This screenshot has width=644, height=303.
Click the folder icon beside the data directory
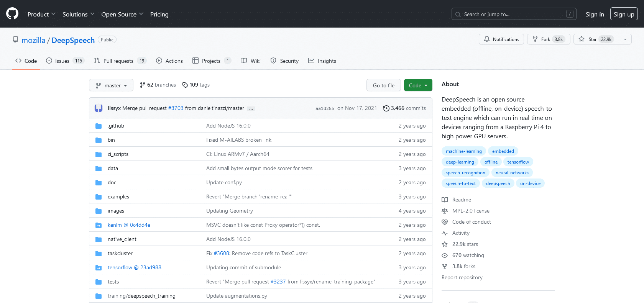pyautogui.click(x=99, y=169)
